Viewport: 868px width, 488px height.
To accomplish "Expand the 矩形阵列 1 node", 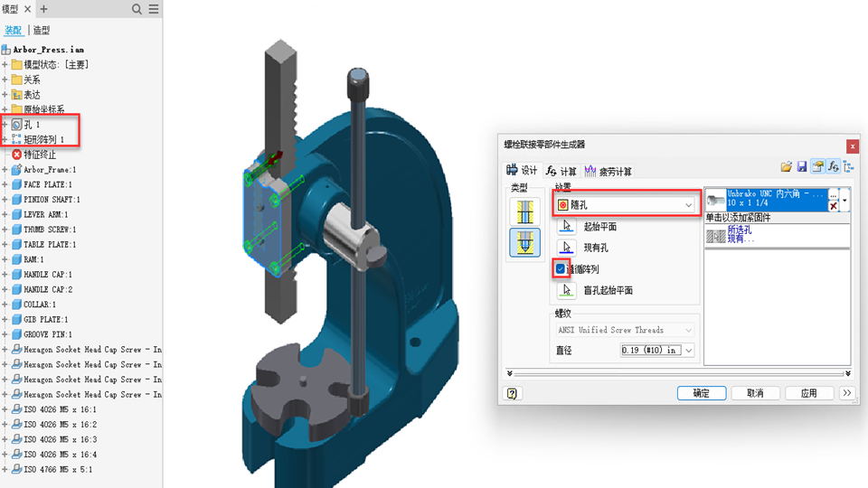I will tap(5, 139).
